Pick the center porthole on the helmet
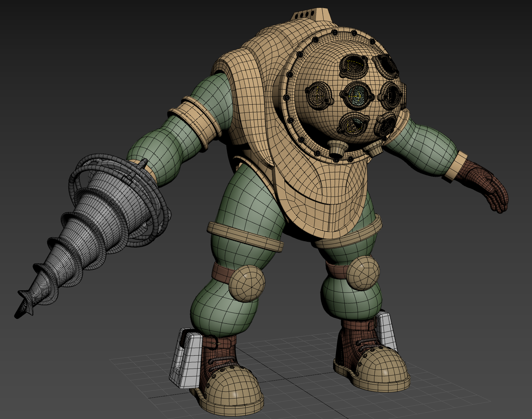Viewport: 532px width, 419px height. pos(358,96)
